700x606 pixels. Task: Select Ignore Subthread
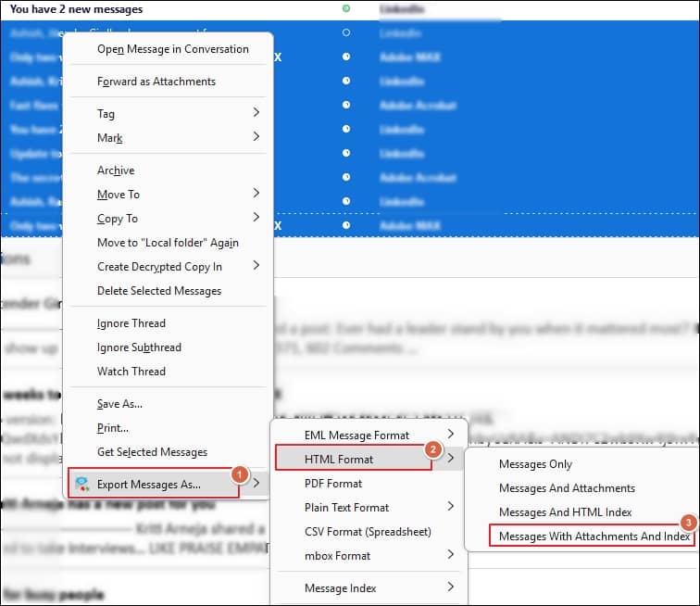point(139,347)
